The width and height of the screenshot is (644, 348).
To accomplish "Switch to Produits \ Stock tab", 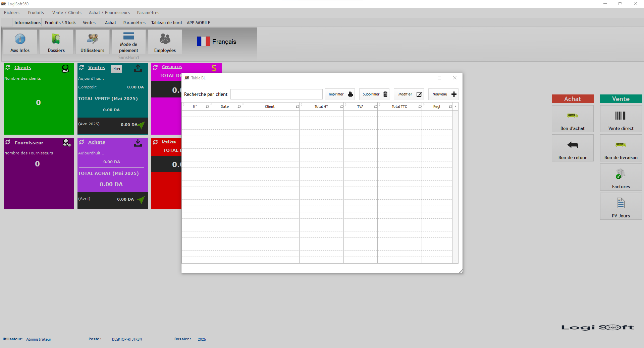I will 60,23.
